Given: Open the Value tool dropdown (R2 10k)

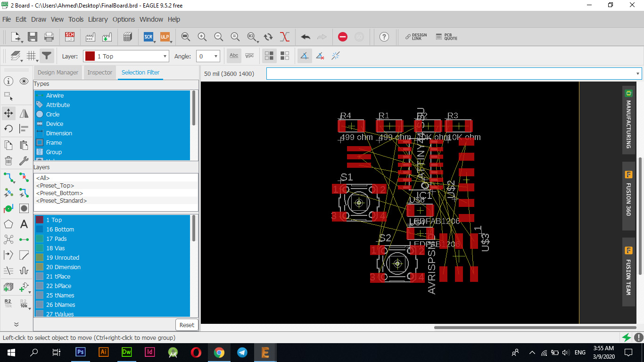Looking at the screenshot, I should [24, 303].
